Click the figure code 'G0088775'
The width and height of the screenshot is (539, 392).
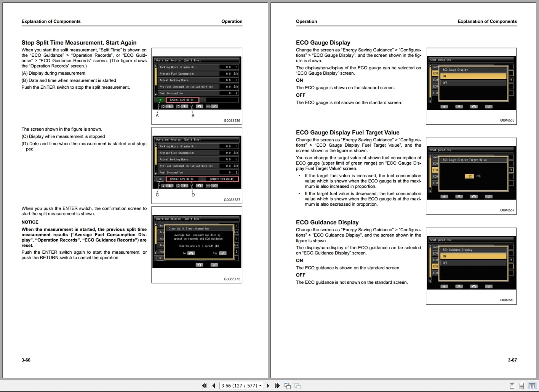click(232, 279)
